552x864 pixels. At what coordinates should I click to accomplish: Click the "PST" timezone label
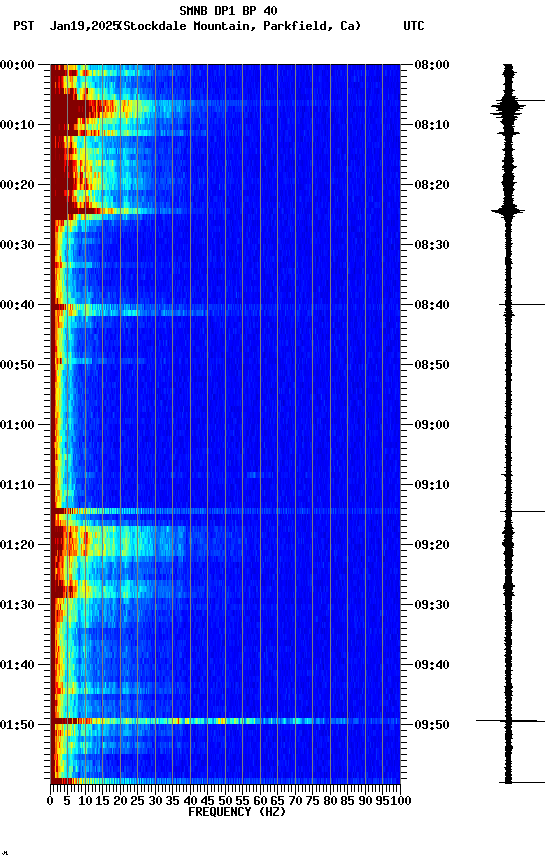(x=23, y=26)
